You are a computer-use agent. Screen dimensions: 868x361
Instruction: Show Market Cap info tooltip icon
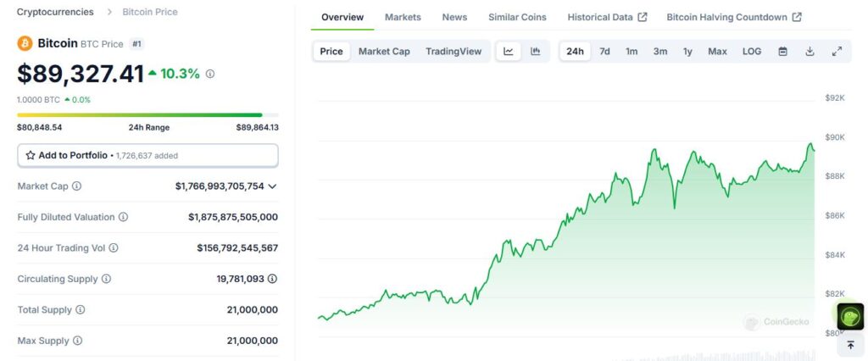(77, 186)
